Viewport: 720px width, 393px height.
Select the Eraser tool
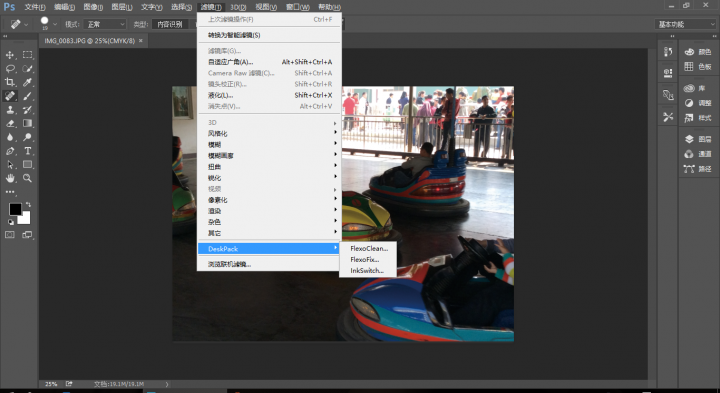(10, 123)
